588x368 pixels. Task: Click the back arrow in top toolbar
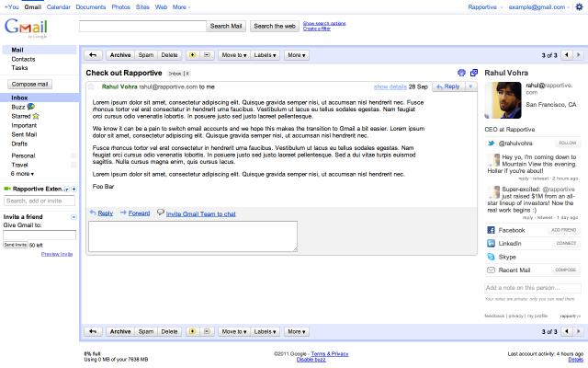[93, 55]
